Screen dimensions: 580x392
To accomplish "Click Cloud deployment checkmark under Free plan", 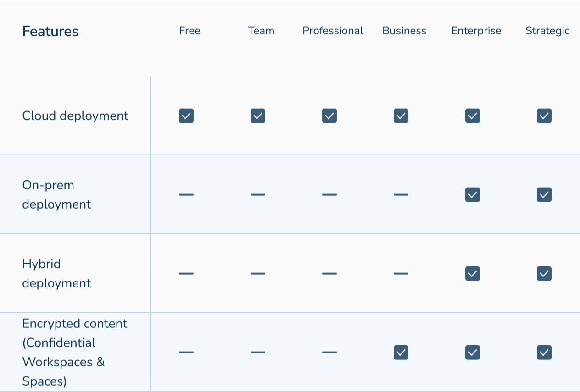I will (186, 116).
